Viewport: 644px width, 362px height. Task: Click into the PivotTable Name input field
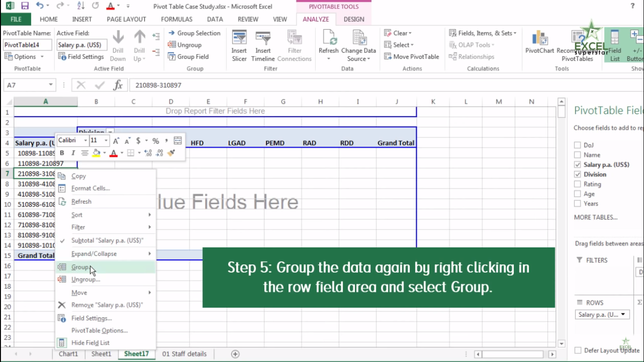pyautogui.click(x=27, y=45)
